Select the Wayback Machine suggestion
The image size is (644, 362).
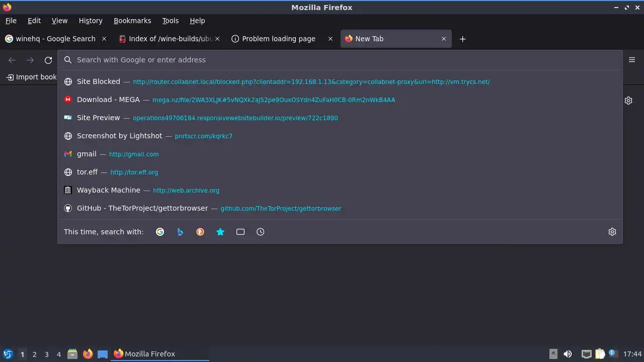pyautogui.click(x=340, y=190)
